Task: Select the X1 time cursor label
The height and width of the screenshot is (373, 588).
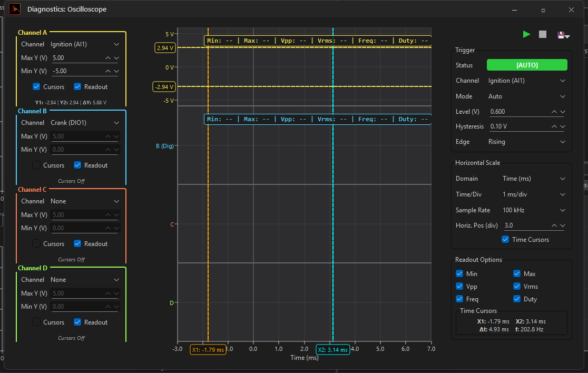Action: tap(208, 350)
